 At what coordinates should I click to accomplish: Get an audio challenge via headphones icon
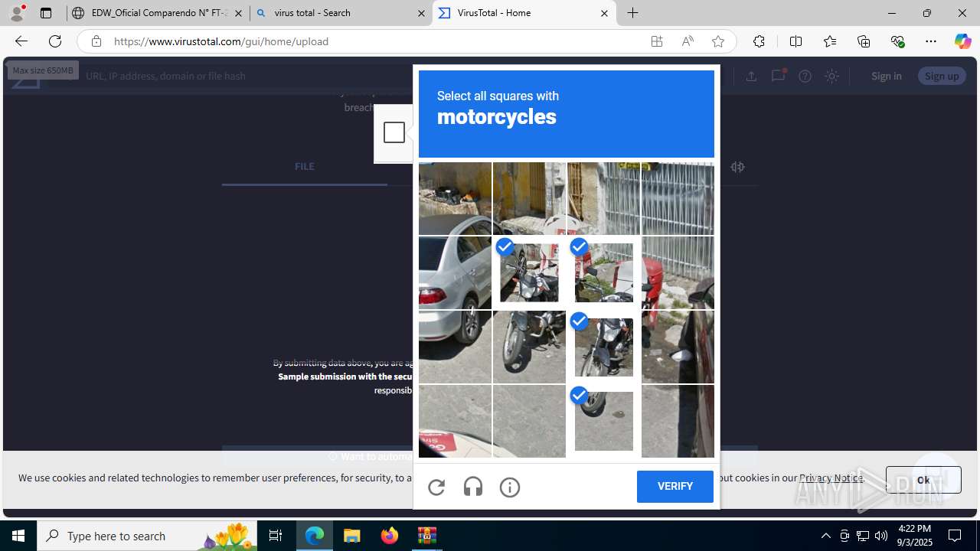click(473, 487)
